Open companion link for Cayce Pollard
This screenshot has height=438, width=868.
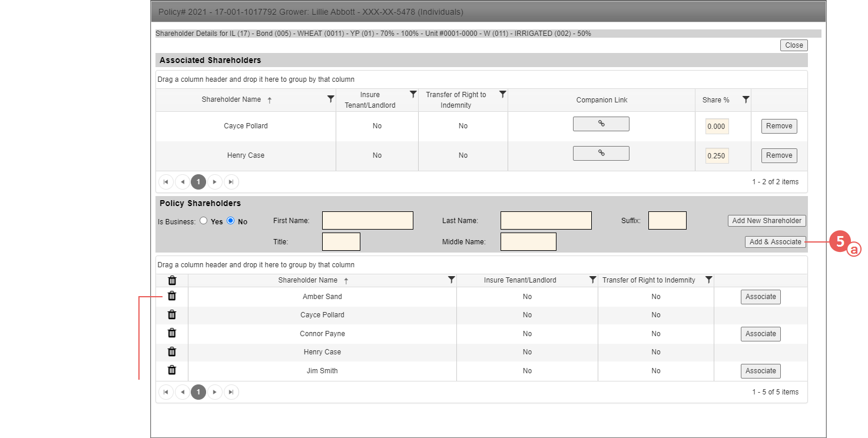(601, 124)
